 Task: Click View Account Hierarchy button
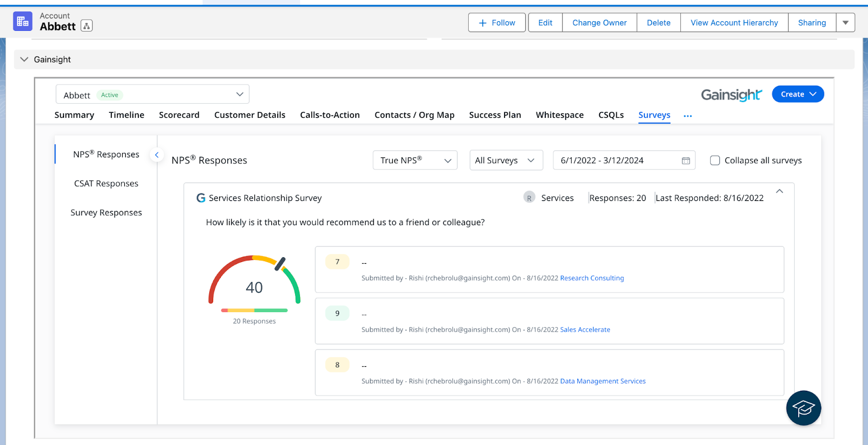point(734,23)
